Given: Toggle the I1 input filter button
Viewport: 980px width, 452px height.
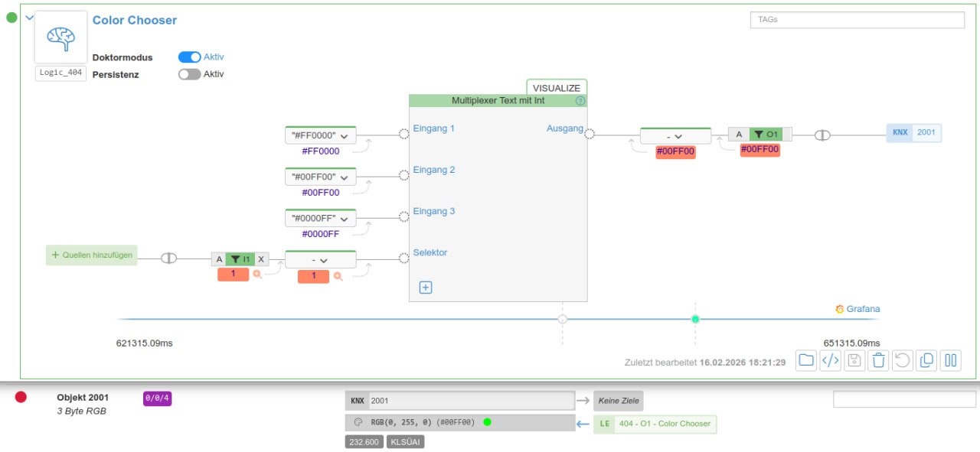Looking at the screenshot, I should [x=240, y=259].
